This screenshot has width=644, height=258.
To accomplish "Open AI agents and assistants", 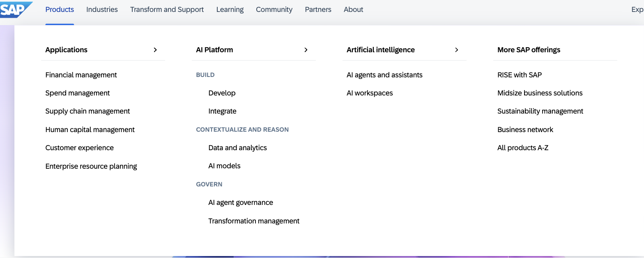I will (384, 75).
